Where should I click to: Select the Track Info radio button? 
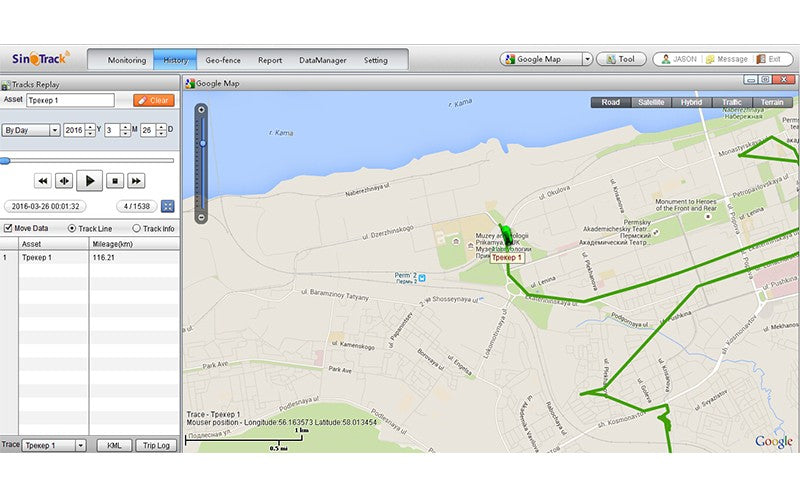136,229
